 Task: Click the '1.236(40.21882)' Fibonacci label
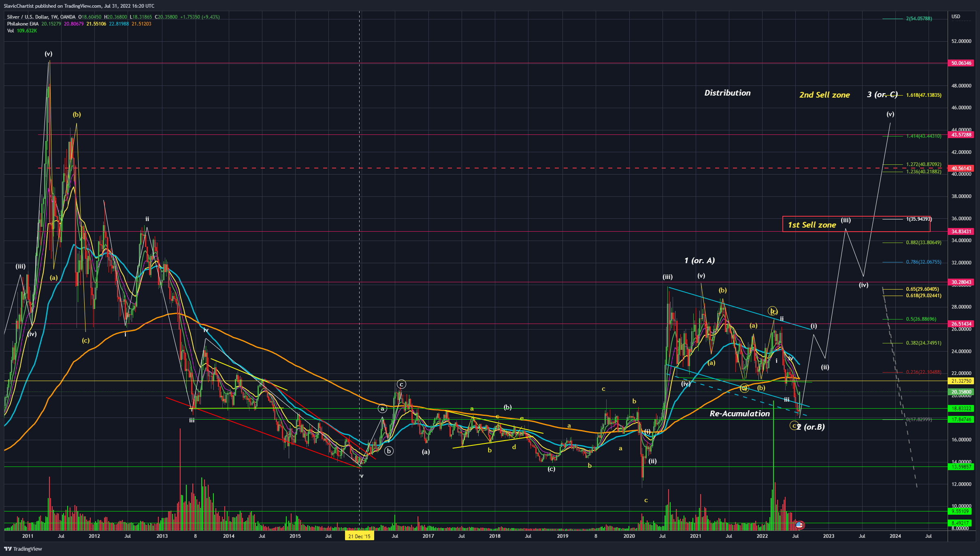pyautogui.click(x=924, y=172)
